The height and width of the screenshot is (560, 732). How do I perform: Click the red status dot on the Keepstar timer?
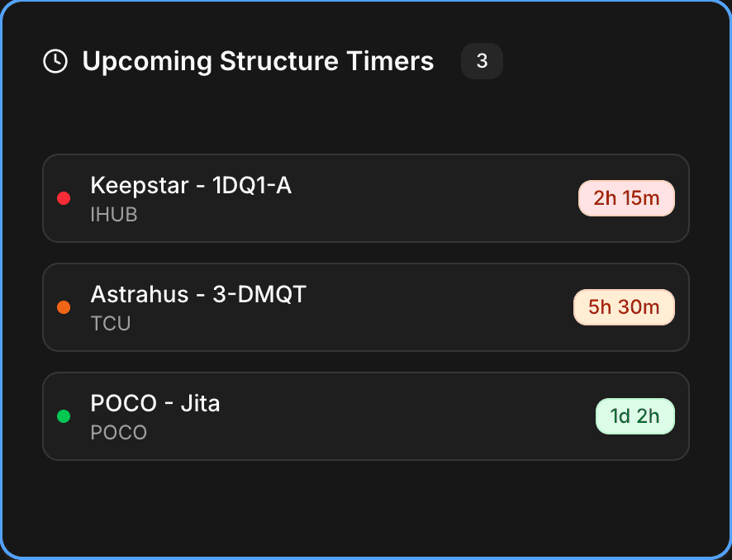point(64,198)
